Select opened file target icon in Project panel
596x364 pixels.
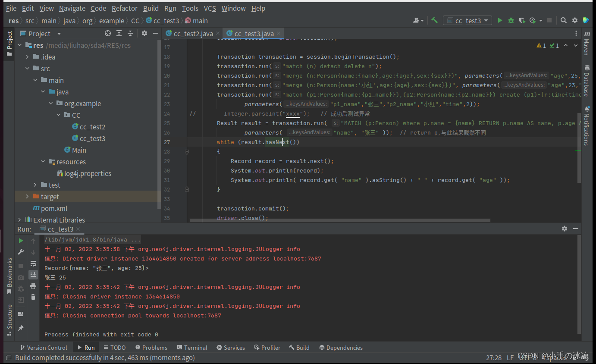(108, 33)
